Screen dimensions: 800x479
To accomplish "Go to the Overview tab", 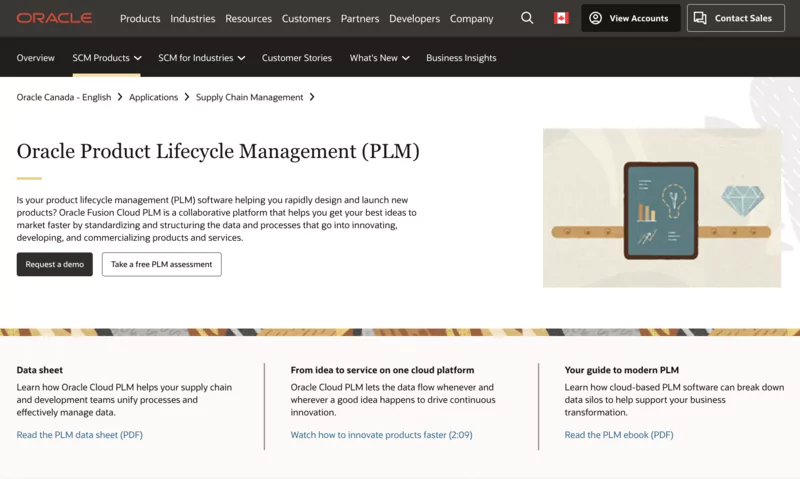I will (35, 58).
